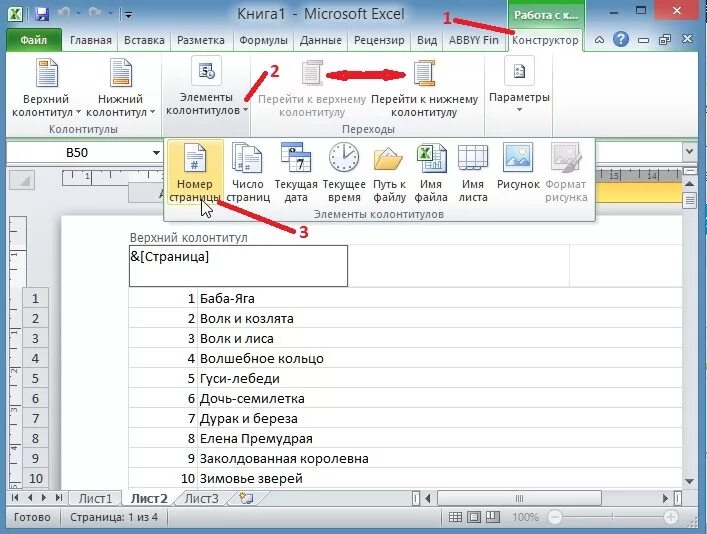The height and width of the screenshot is (534, 707).
Task: Insert Номер страницы header element
Action: point(195,173)
